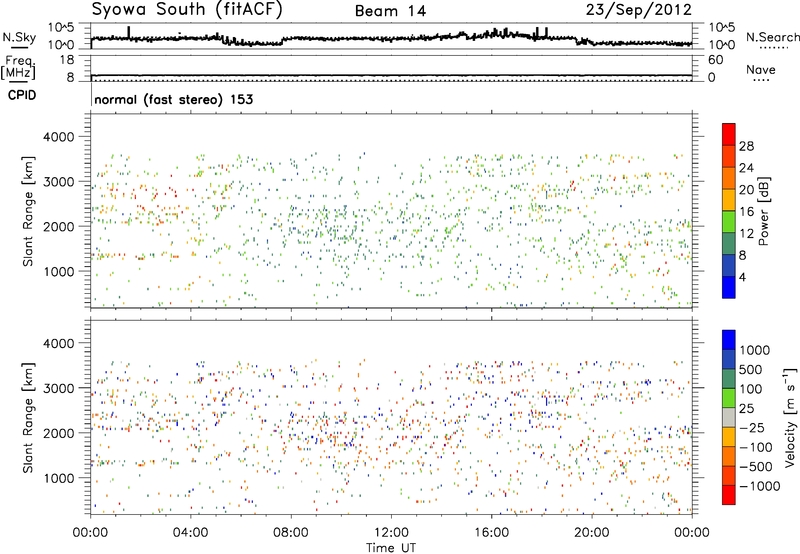800x554 pixels.
Task: Click the date '23/Sep/2012'
Action: [639, 10]
